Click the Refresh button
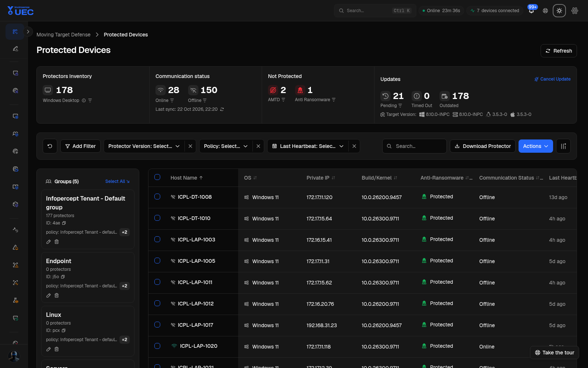588x368 pixels. coord(559,51)
